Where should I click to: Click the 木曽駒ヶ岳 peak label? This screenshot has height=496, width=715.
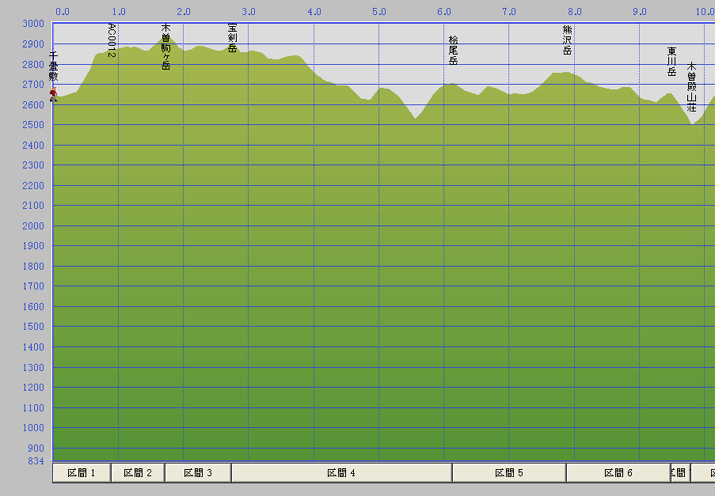point(166,46)
